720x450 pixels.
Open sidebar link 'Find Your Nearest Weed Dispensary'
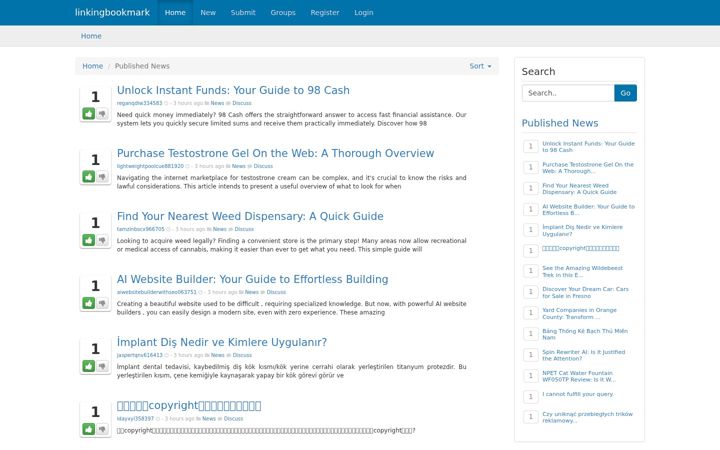point(579,189)
